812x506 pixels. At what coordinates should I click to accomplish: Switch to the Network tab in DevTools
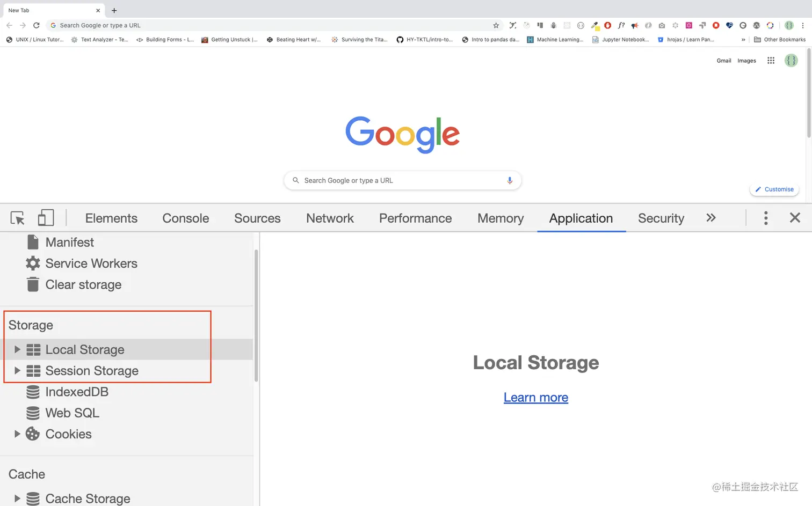330,218
